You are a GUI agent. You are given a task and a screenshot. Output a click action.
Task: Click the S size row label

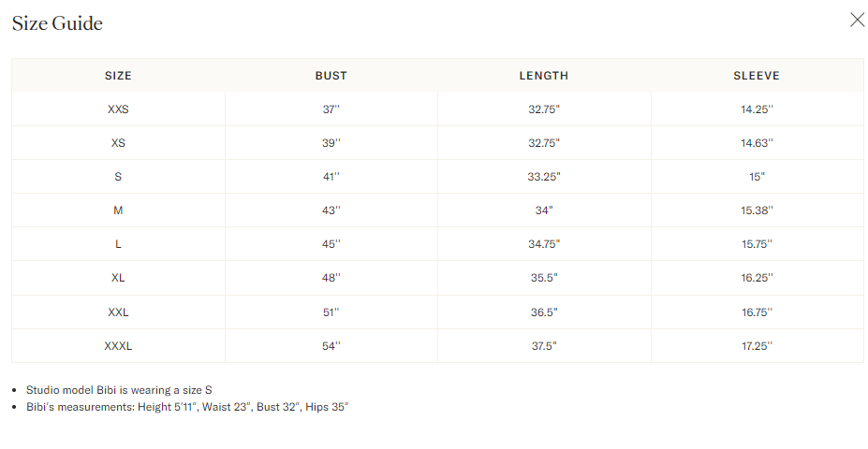coord(118,177)
